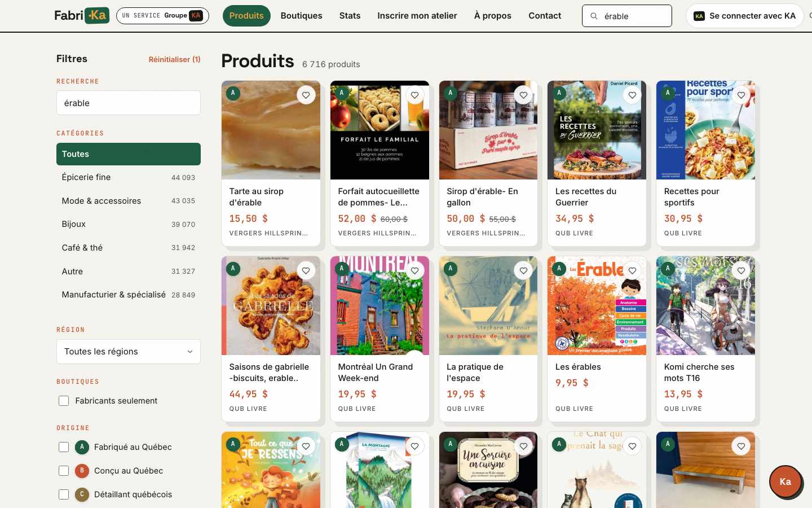
Task: Click the 15,50 $ price
Action: click(249, 218)
